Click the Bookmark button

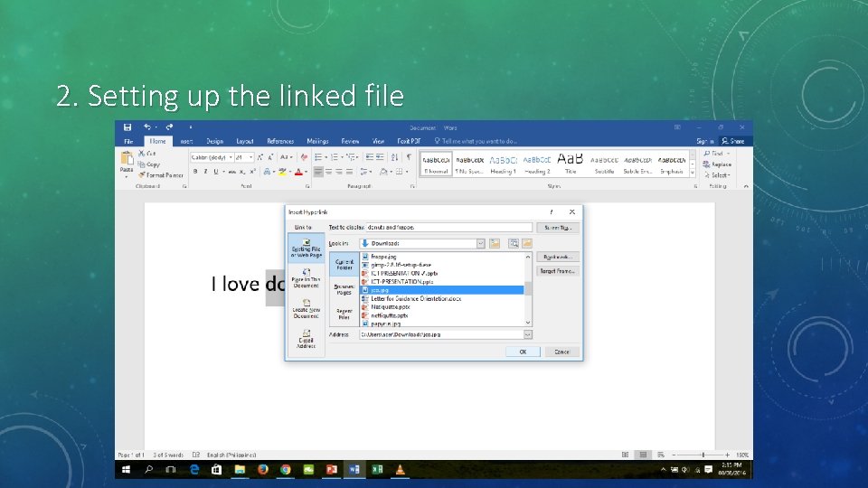tap(558, 257)
